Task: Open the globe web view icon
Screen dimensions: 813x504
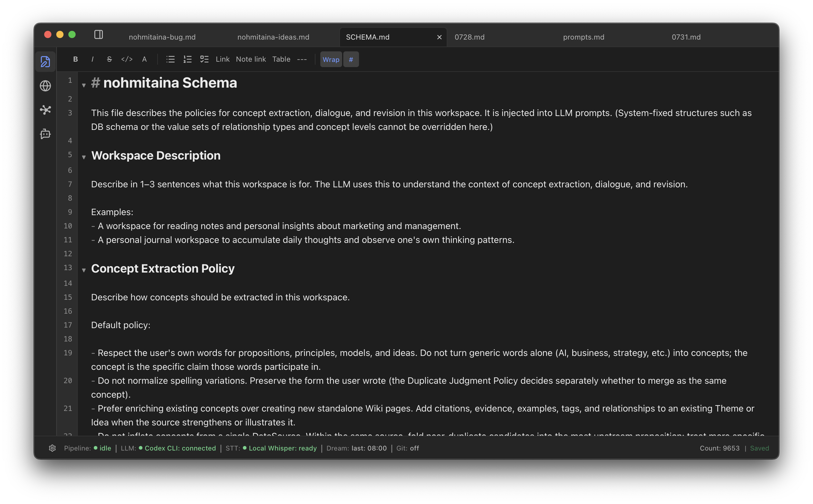Action: tap(45, 86)
